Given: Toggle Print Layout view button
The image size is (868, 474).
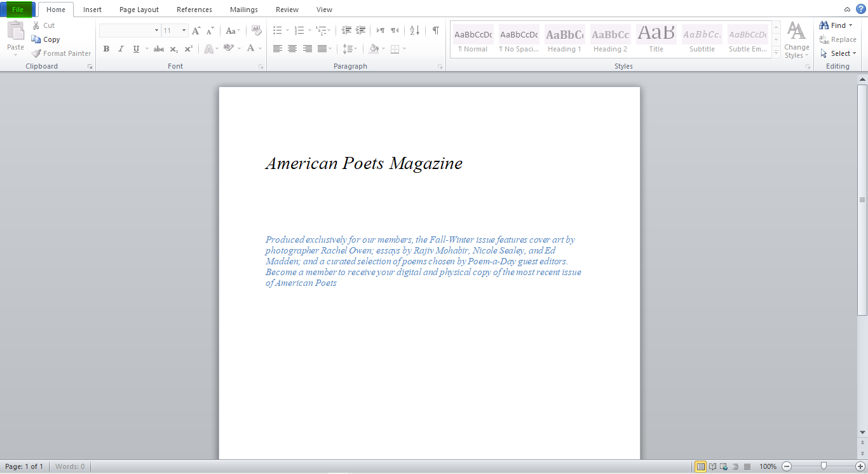Looking at the screenshot, I should coord(701,466).
